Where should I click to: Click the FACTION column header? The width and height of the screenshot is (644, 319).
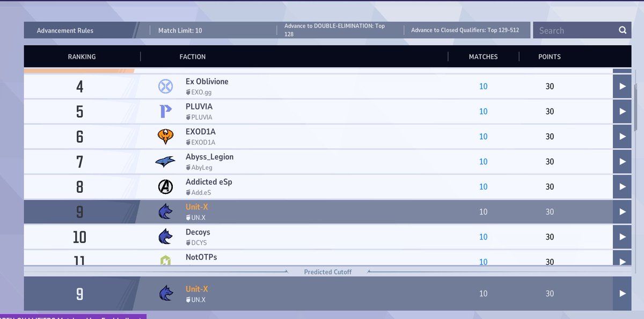coord(193,56)
